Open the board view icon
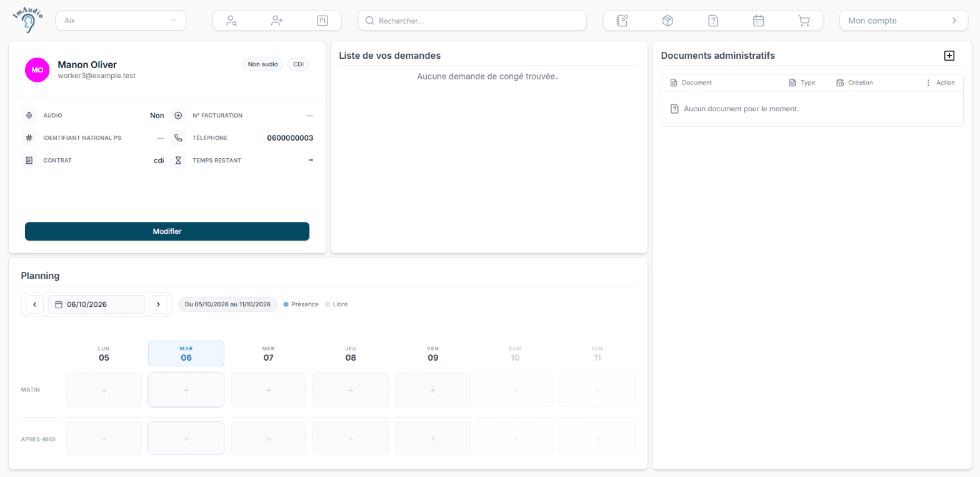 click(322, 21)
